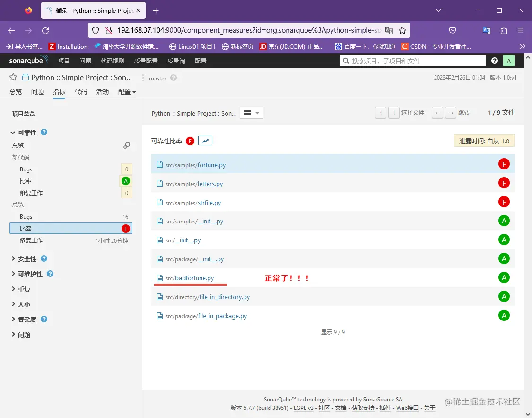Open the security help icon in the sidebar
Image resolution: width=532 pixels, height=418 pixels.
44,259
